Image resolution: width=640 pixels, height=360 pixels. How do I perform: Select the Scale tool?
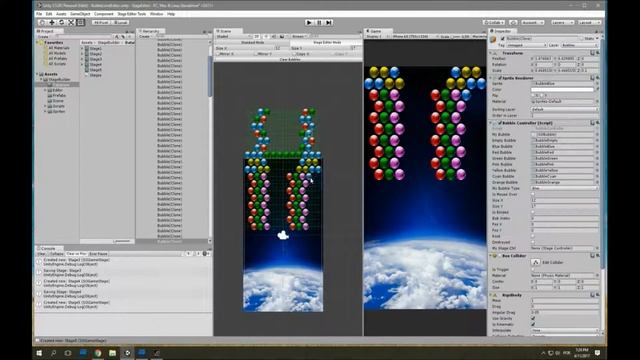71,22
